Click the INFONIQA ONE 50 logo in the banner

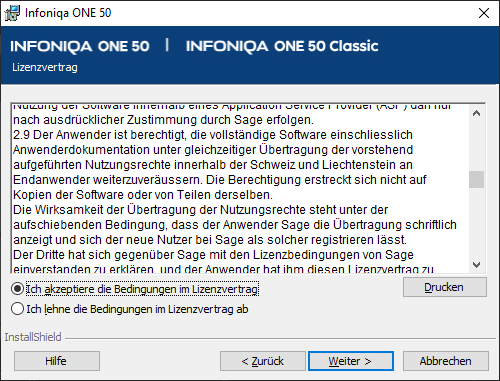[80, 46]
